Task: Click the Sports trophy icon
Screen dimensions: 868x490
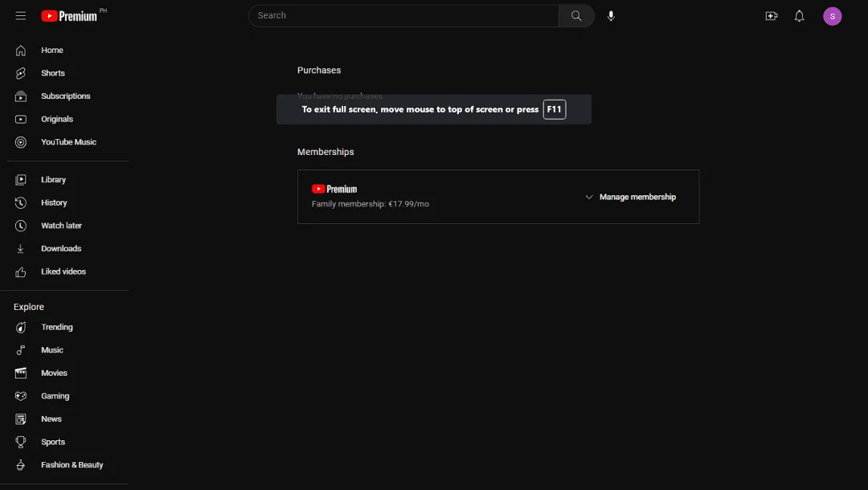Action: point(20,442)
